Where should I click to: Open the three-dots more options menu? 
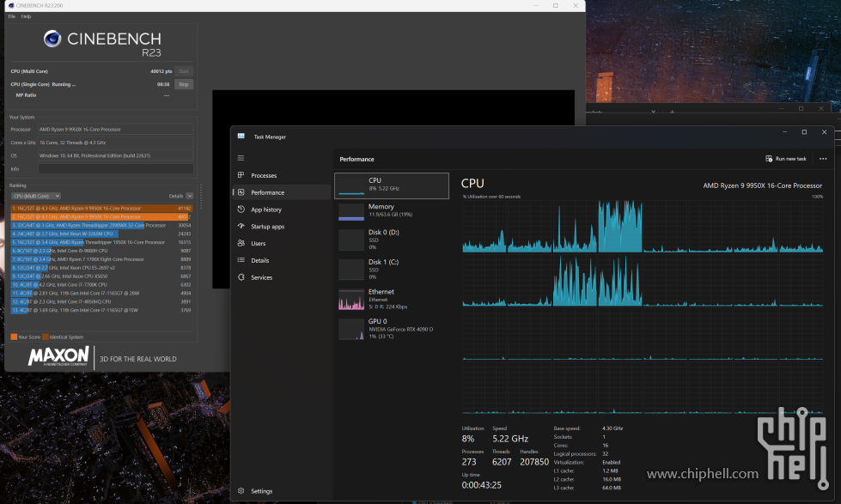tap(823, 159)
